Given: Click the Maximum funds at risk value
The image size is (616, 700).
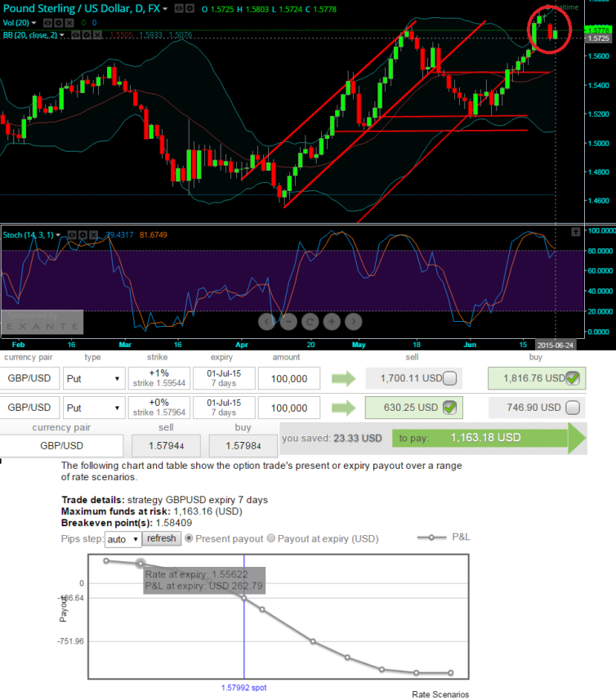Looking at the screenshot, I should (x=208, y=511).
